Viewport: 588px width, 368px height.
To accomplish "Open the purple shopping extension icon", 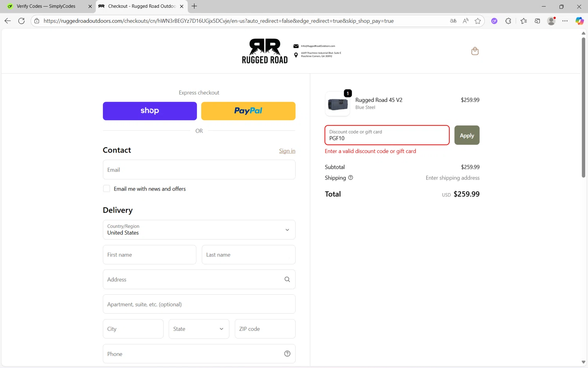I will pyautogui.click(x=494, y=21).
